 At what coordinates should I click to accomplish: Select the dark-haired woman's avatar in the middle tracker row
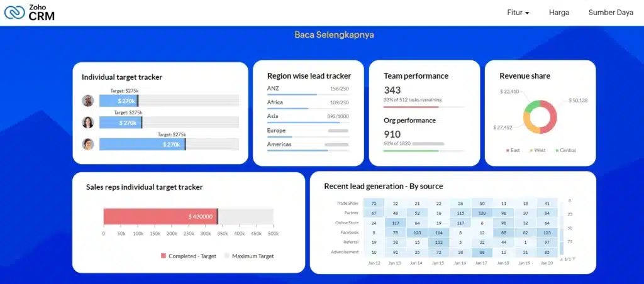pos(88,123)
